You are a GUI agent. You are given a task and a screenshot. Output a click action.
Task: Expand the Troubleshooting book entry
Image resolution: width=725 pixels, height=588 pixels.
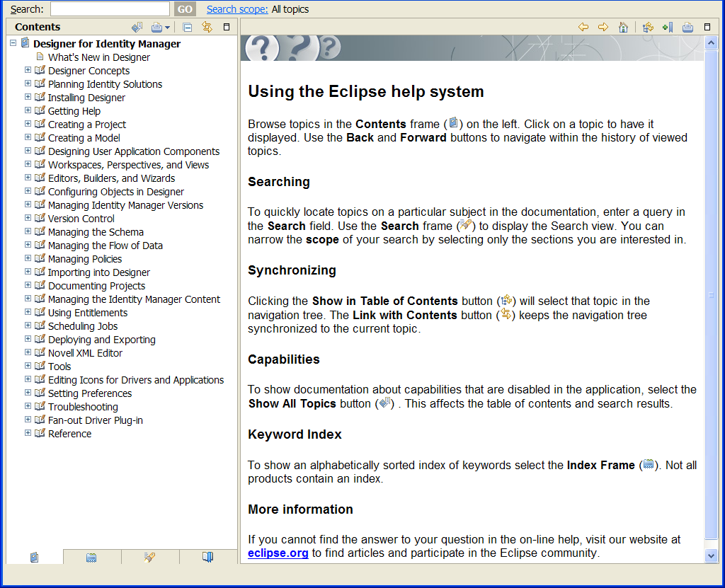point(28,406)
